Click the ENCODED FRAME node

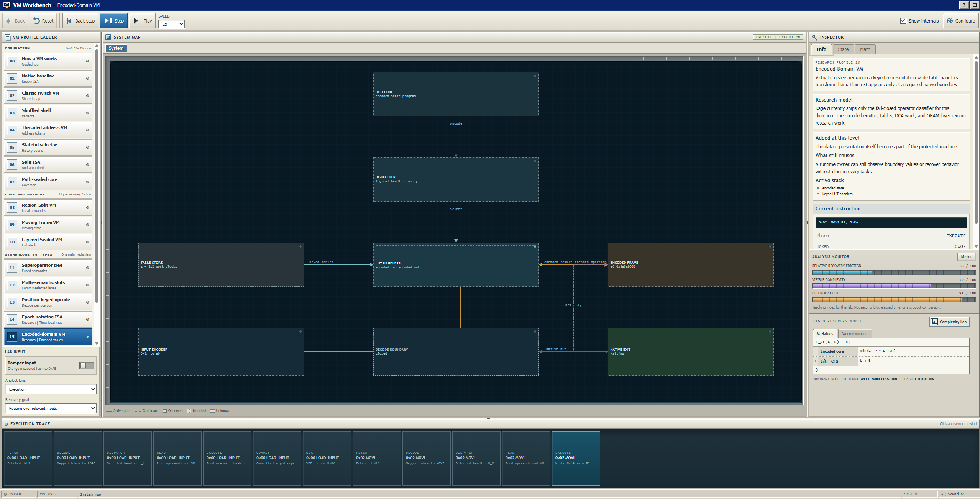pyautogui.click(x=691, y=264)
